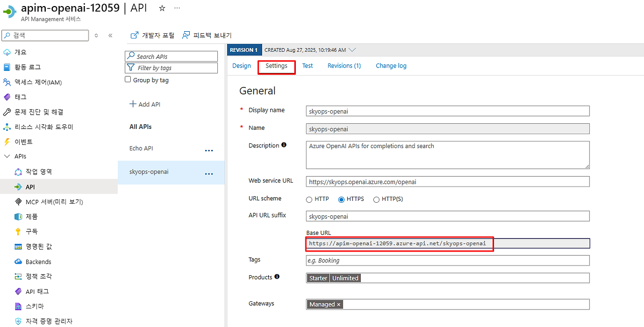Click the activity log (활동 로그) icon

click(x=7, y=67)
